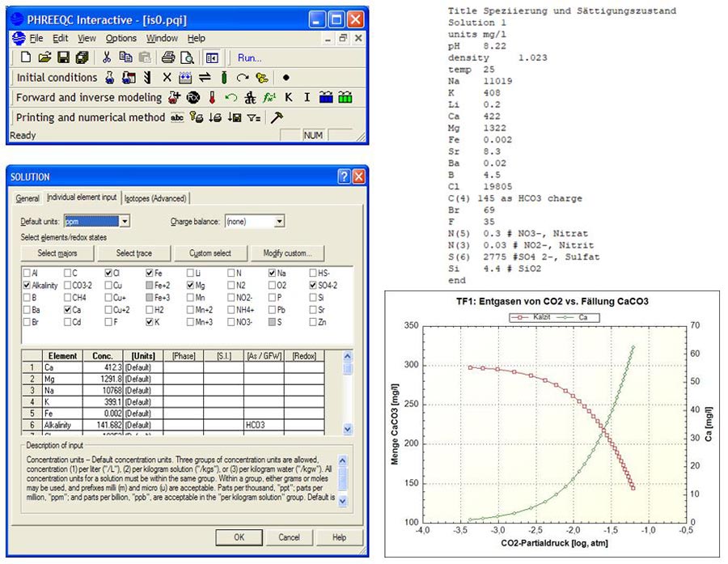Click the red flask with plus mix icon

[174, 98]
